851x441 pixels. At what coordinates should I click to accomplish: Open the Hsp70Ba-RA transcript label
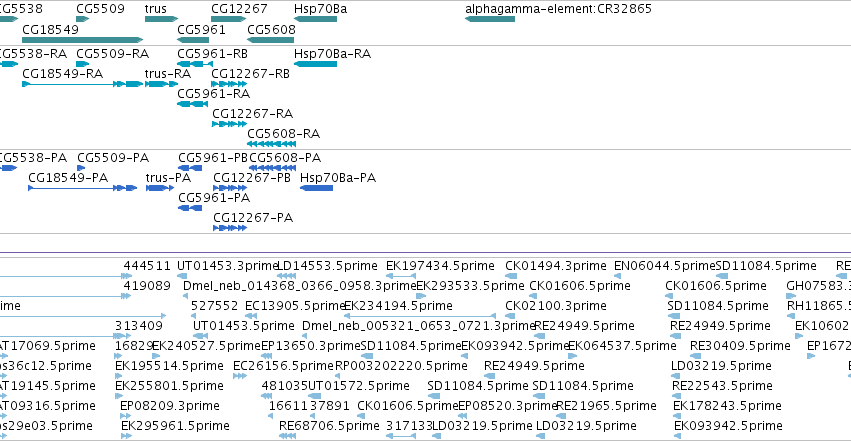pyautogui.click(x=332, y=54)
